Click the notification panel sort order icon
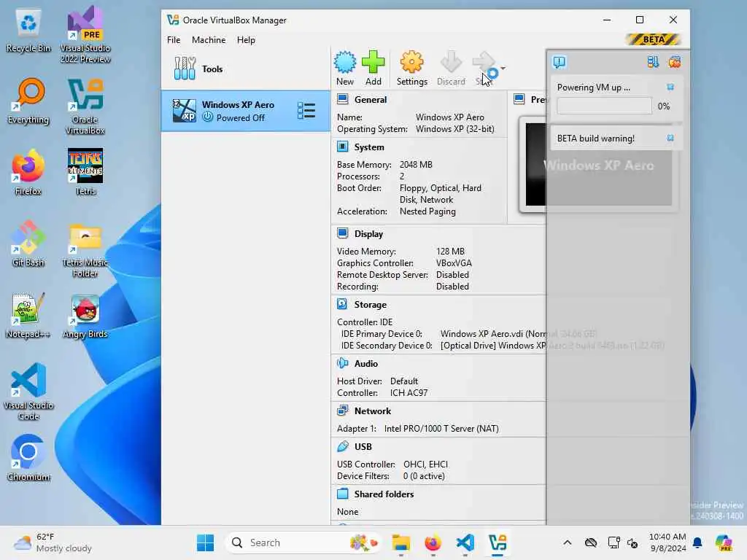The image size is (747, 560). 653,62
